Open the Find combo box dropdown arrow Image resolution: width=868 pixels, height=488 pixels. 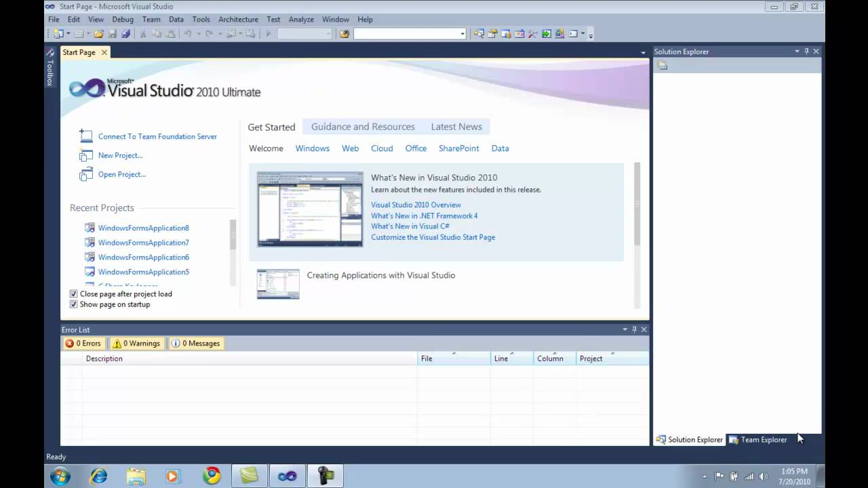462,34
